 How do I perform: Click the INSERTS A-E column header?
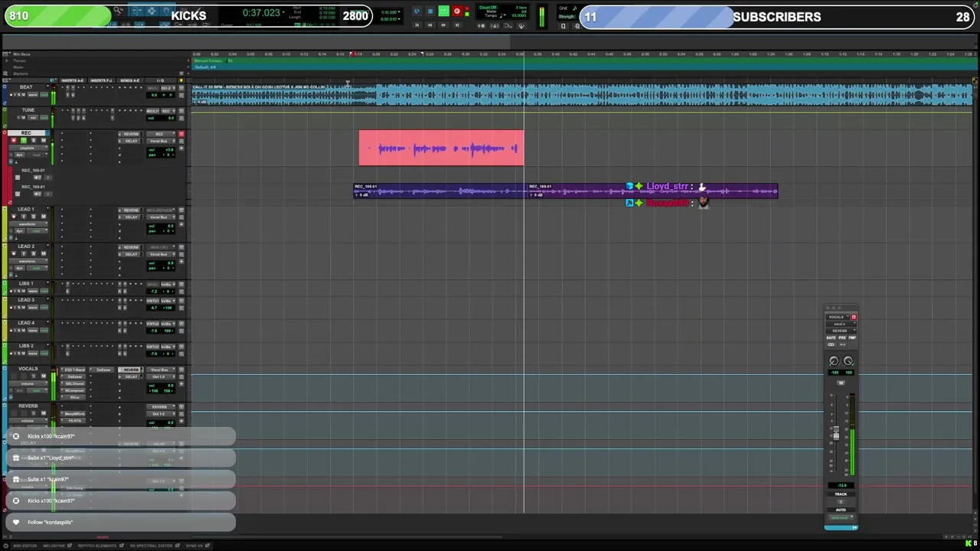pyautogui.click(x=73, y=80)
